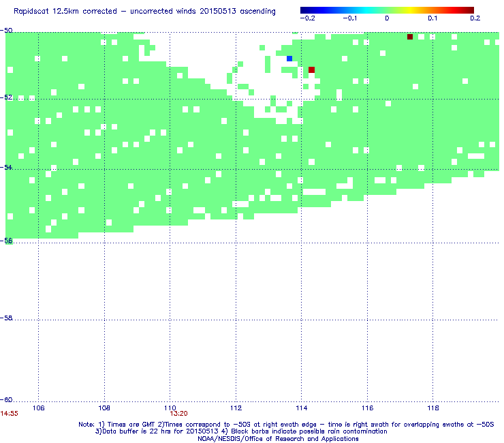Click the blue data cell near 114 longitude

click(289, 59)
